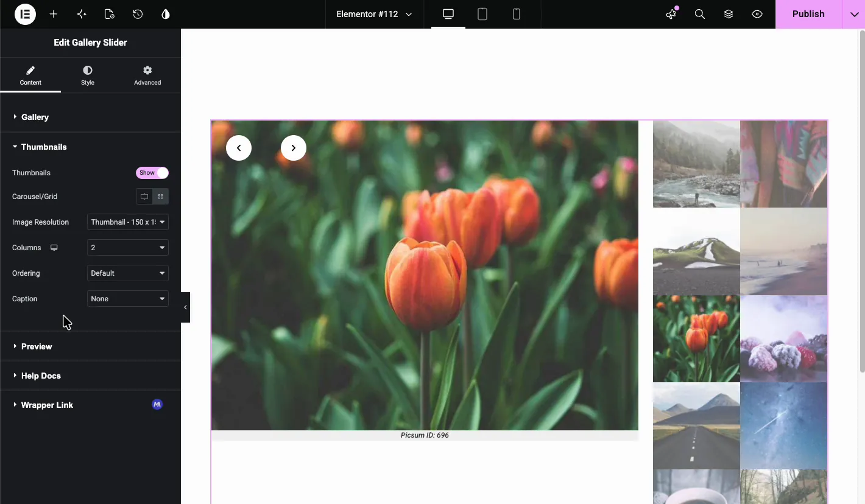This screenshot has height=504, width=865.
Task: Open the Elementor #112 document dropdown
Action: (374, 14)
